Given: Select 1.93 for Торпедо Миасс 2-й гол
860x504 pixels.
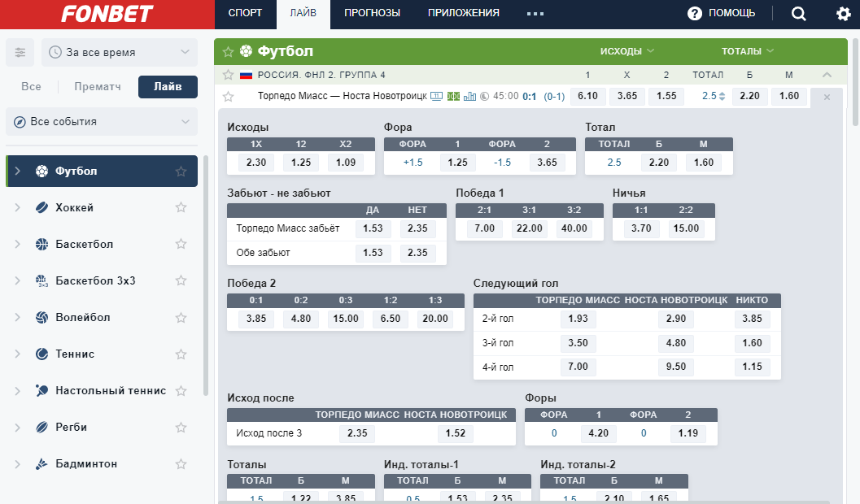Looking at the screenshot, I should pyautogui.click(x=578, y=319).
